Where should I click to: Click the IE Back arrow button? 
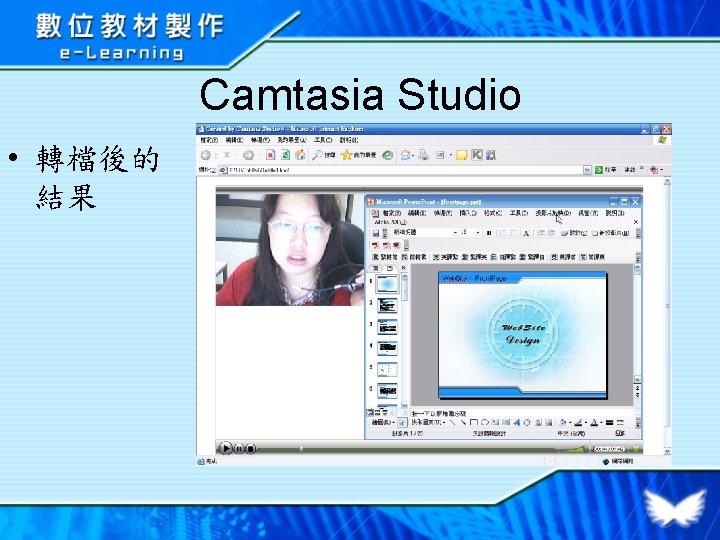point(206,155)
